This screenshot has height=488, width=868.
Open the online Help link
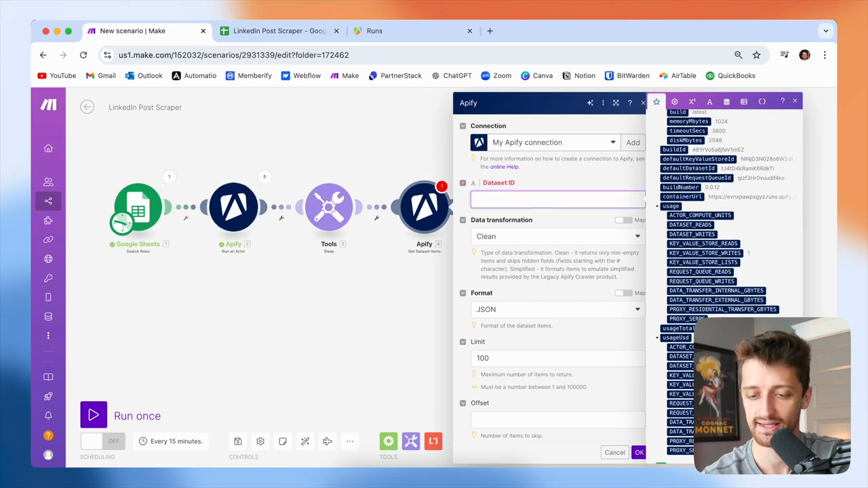point(504,167)
